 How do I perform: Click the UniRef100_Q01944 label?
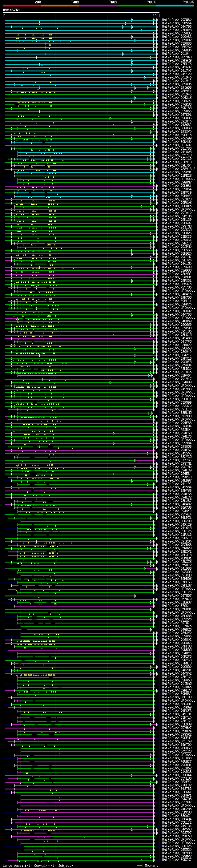click(x=176, y=54)
